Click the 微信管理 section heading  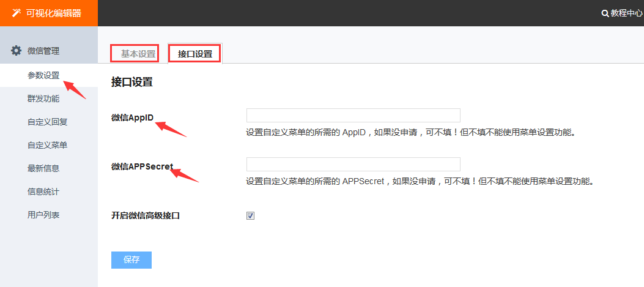point(43,51)
